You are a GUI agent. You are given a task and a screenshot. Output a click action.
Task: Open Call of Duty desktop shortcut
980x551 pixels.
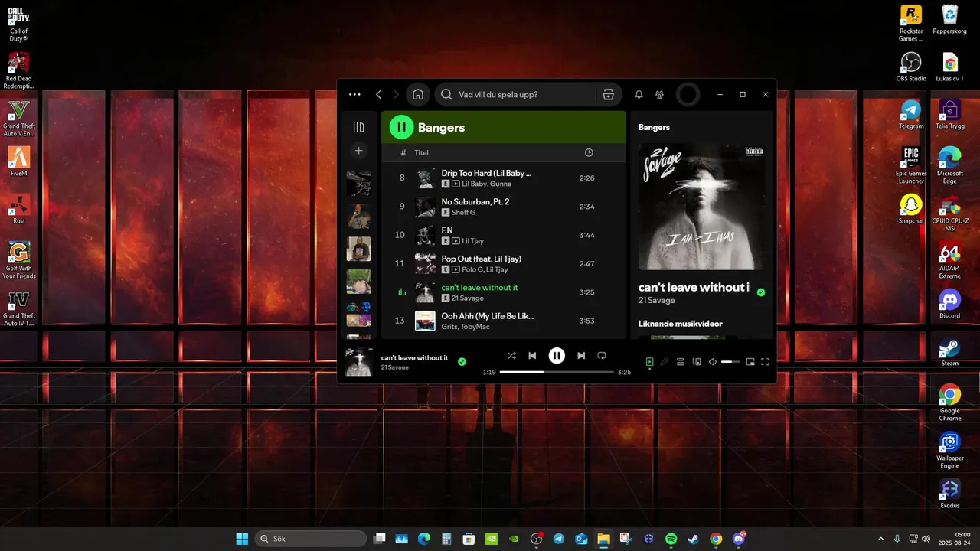[x=18, y=23]
